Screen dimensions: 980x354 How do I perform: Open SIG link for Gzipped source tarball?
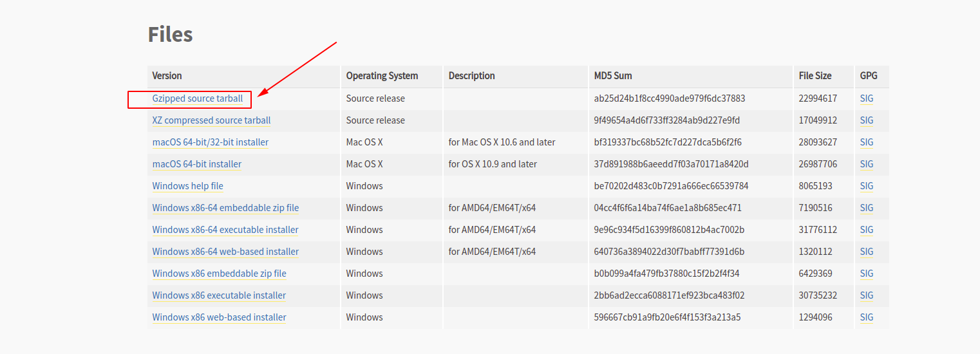click(x=867, y=98)
